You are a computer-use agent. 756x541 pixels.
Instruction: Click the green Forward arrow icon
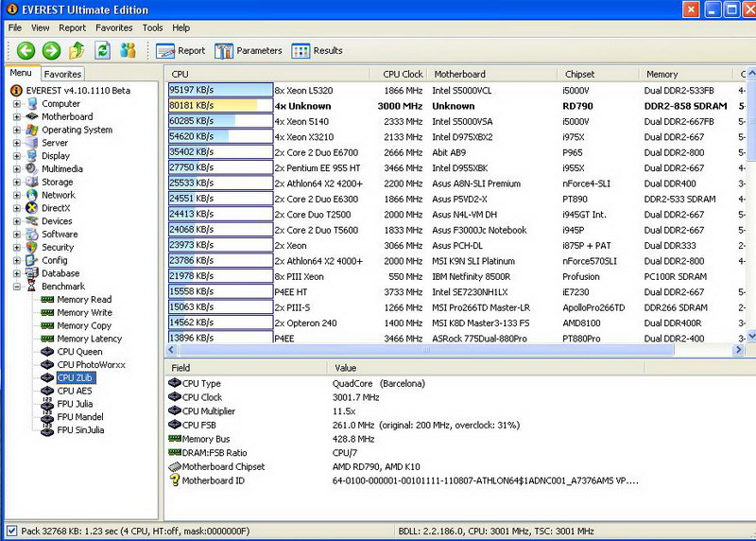pos(52,50)
